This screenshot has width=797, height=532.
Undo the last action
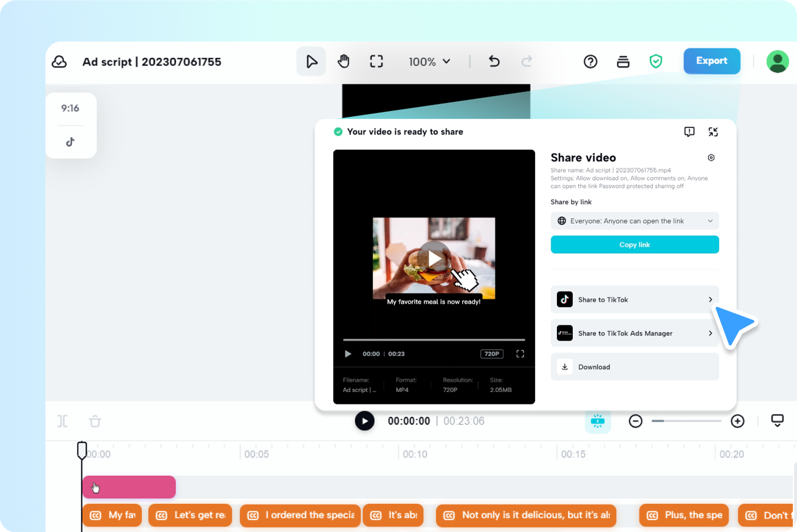click(494, 61)
